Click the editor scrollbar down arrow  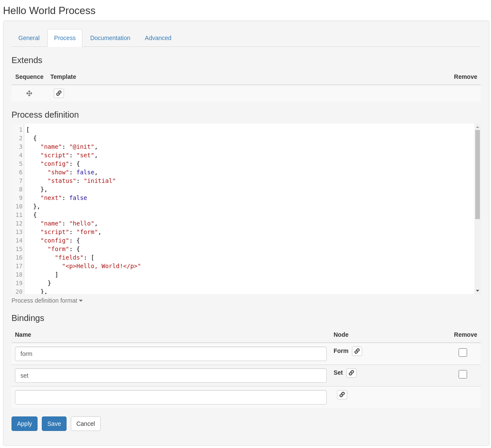click(477, 291)
